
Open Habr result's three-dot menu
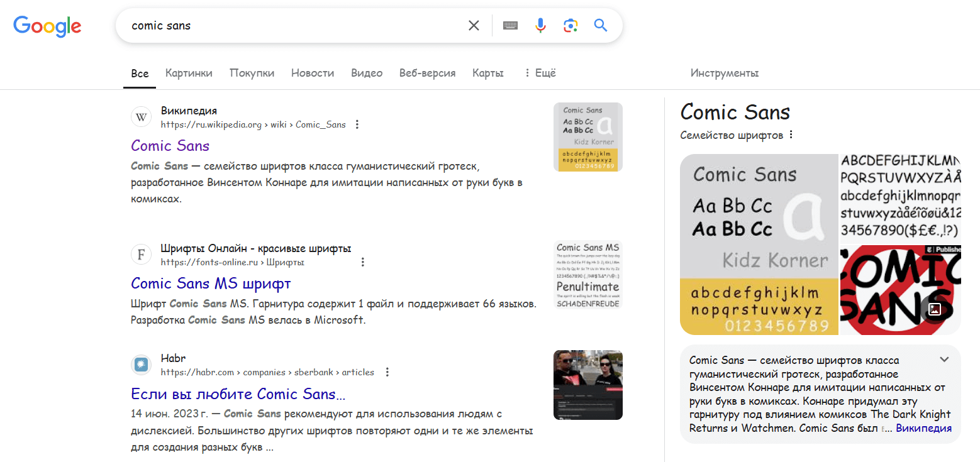click(x=387, y=372)
